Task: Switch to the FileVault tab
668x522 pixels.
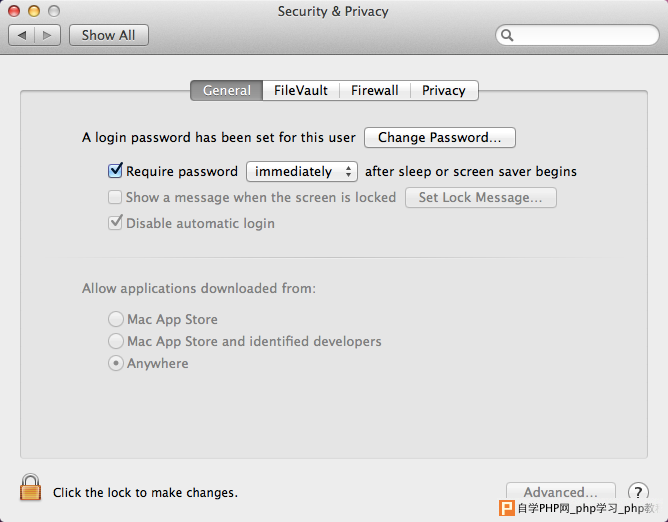Action: [301, 90]
